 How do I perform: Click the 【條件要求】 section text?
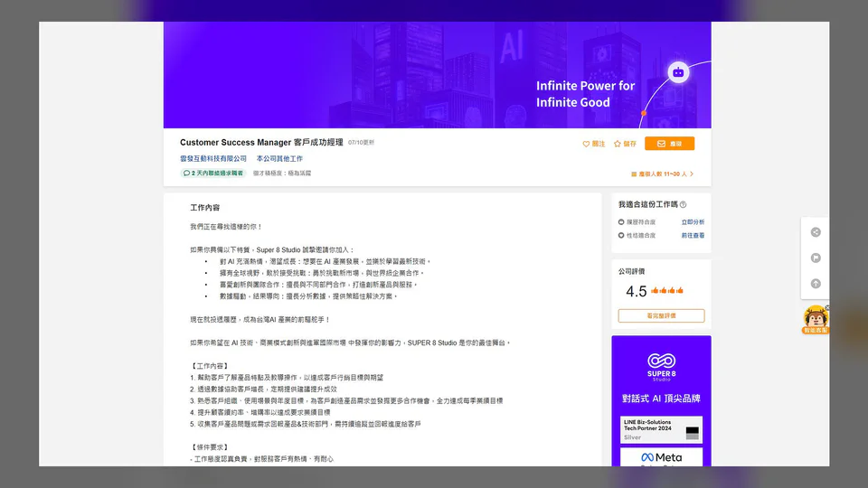tap(209, 447)
